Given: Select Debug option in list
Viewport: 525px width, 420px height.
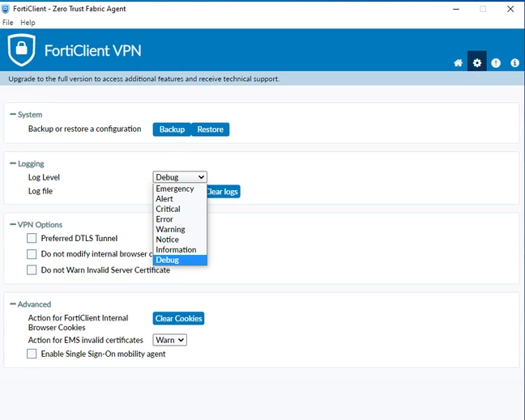Looking at the screenshot, I should coord(180,260).
